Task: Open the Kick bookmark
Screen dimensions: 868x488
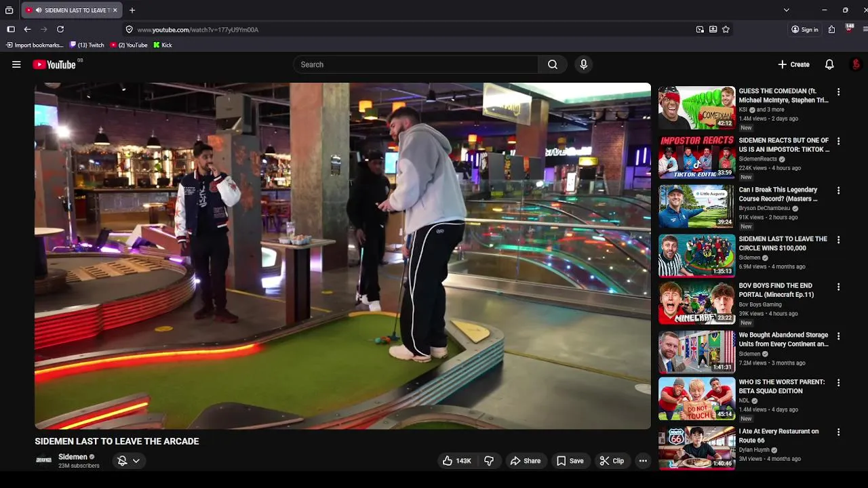Action: tap(163, 45)
